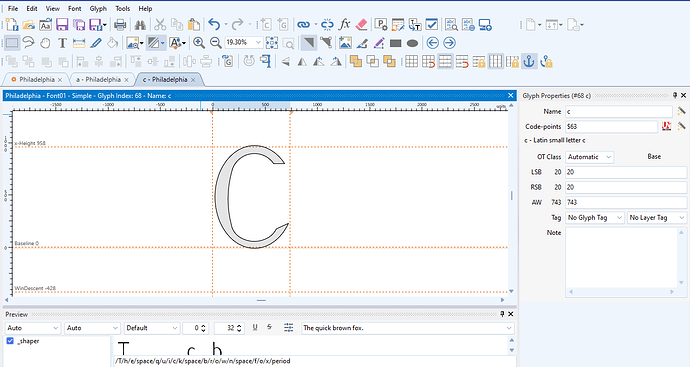
Task: Switch to the Philadelphia font tab
Action: tap(37, 80)
